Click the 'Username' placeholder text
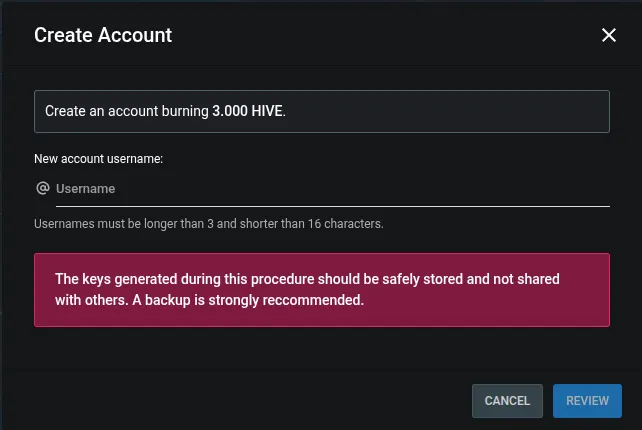The width and height of the screenshot is (642, 430). pos(86,189)
